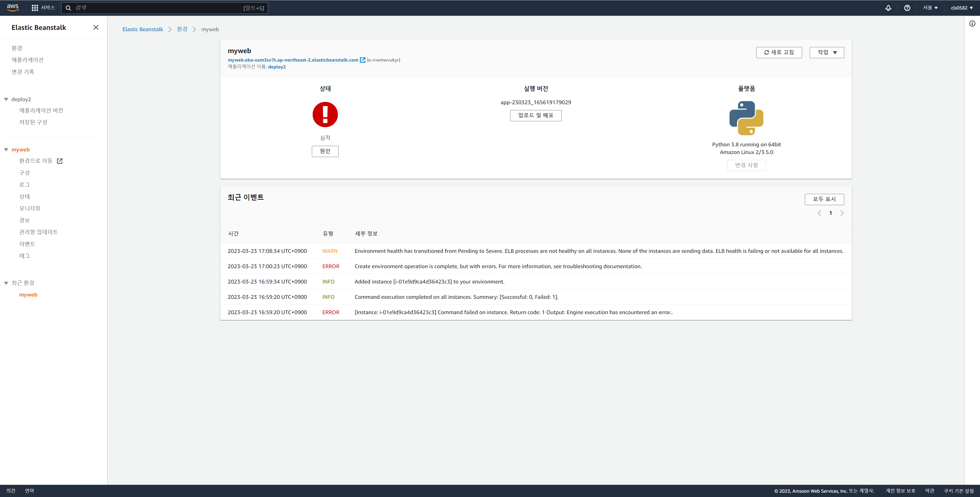
Task: Open 관리형 업데이트 in sidebar
Action: click(x=39, y=232)
